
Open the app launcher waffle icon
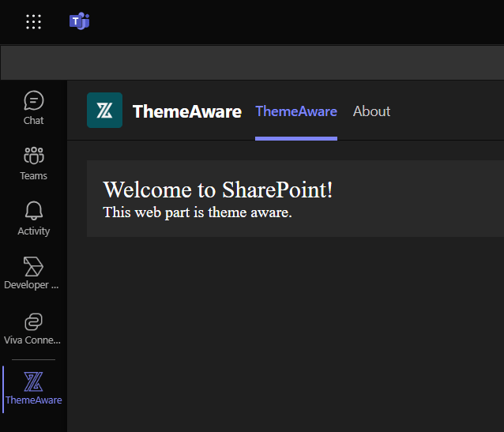33,22
